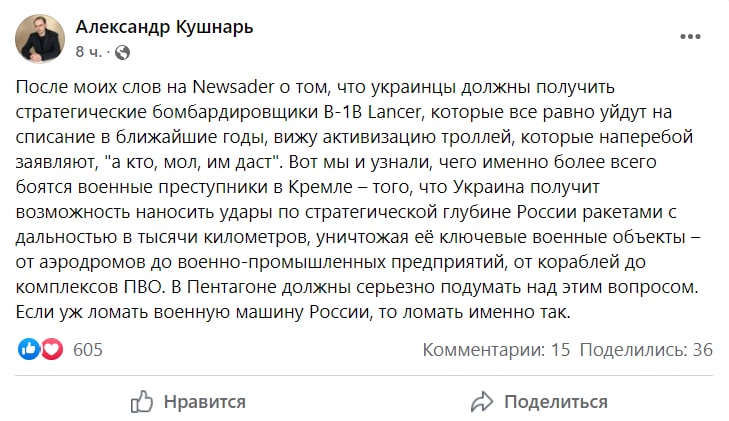Screen dimensions: 729x421
Task: Open the three-dots post options menu
Action: coord(690,37)
